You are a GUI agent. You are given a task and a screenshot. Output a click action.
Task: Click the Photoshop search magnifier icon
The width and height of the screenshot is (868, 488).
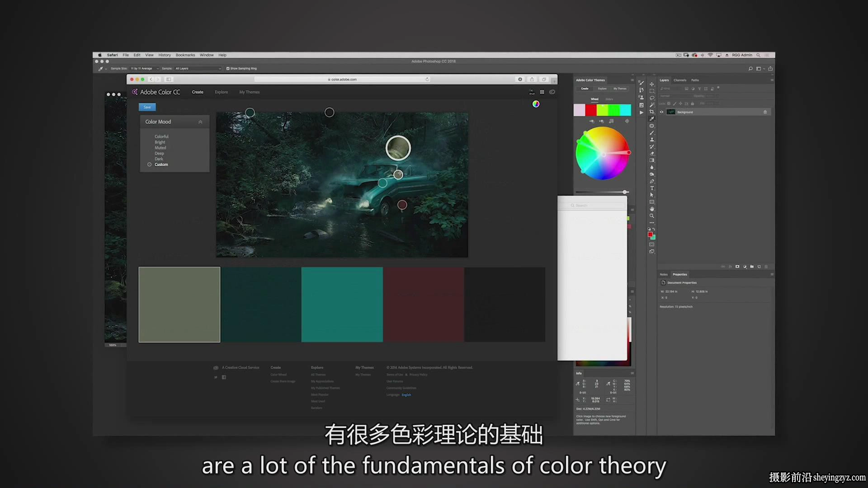click(x=750, y=69)
